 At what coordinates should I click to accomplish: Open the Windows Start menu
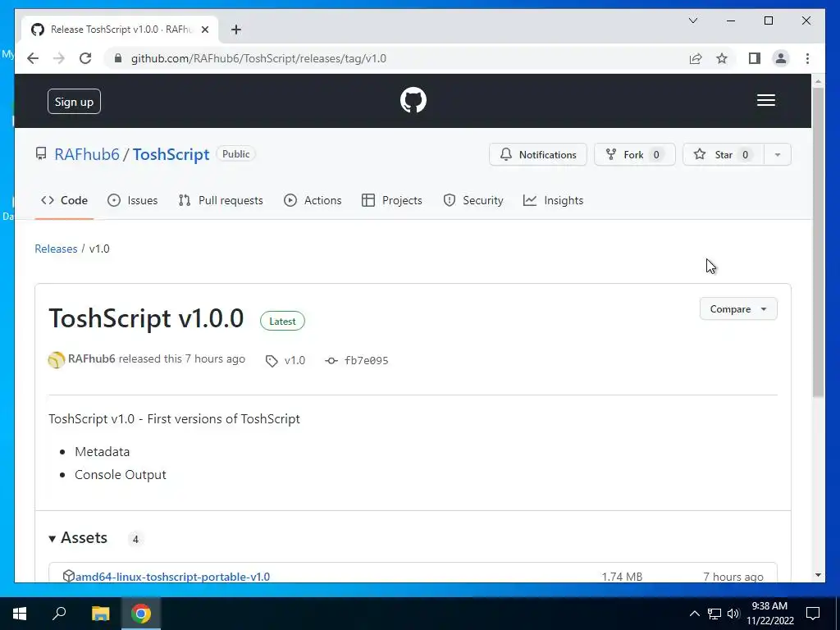[20, 614]
